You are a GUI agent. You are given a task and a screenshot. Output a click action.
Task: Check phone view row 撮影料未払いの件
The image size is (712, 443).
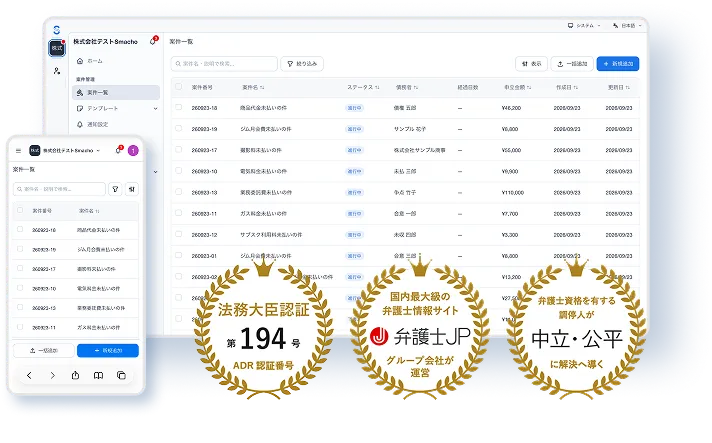pyautogui.click(x=20, y=268)
